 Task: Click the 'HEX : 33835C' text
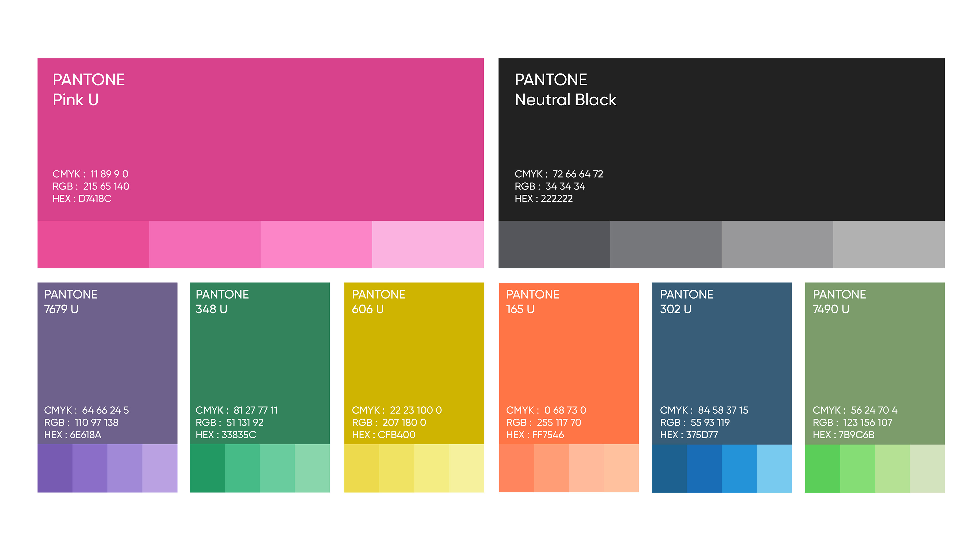pyautogui.click(x=226, y=435)
